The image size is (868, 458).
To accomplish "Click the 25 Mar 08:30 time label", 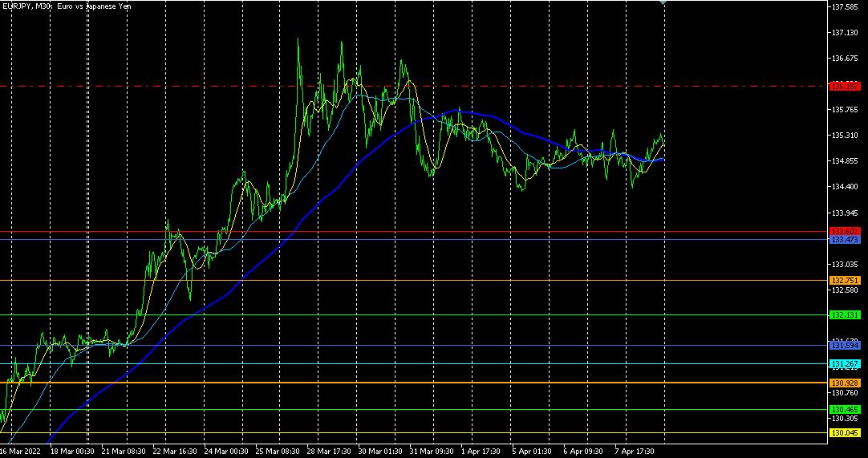I will [x=278, y=452].
